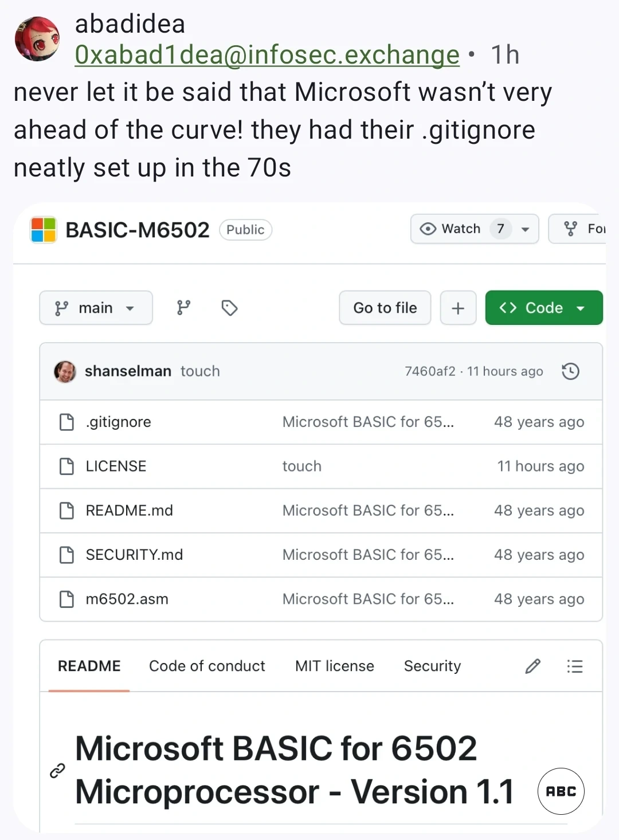Screen dimensions: 619x840
Task: Click the Microsoft logo icon
Action: pos(44,230)
